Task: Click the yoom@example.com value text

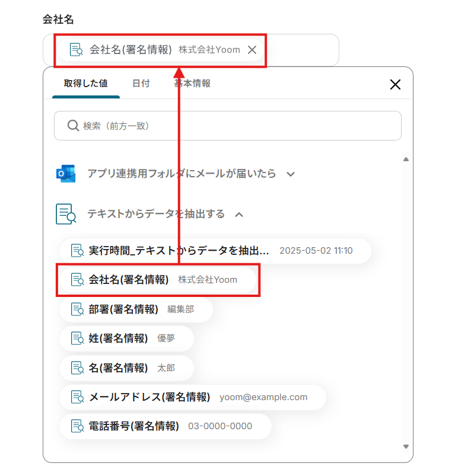Action: (263, 397)
